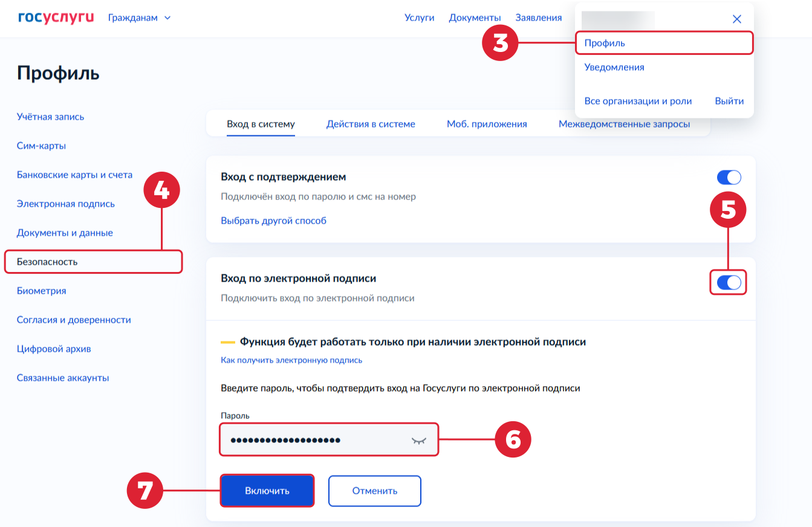The height and width of the screenshot is (527, 812).
Task: Show password with the eye icon
Action: tap(419, 441)
